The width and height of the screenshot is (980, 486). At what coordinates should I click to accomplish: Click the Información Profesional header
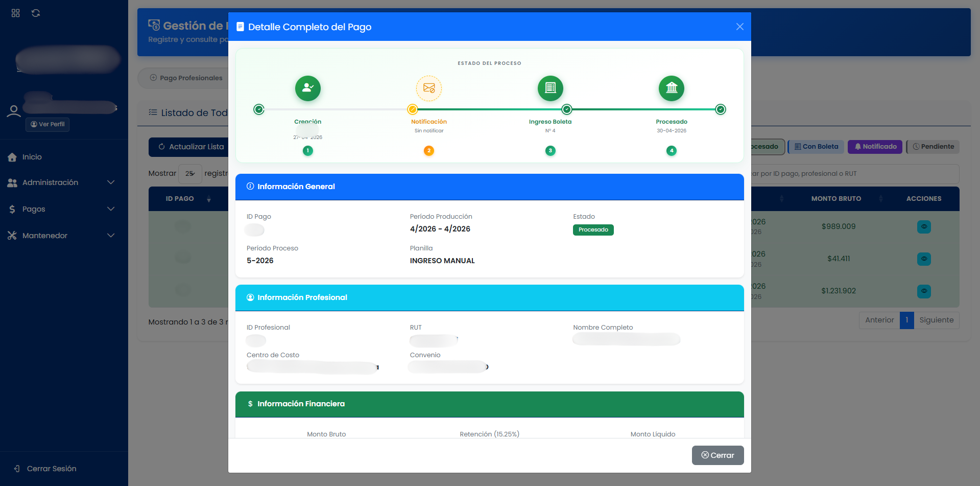click(489, 297)
